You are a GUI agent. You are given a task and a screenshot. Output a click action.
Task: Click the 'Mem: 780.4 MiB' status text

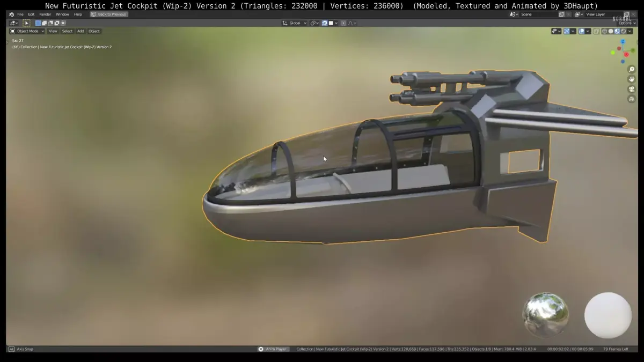pos(509,349)
